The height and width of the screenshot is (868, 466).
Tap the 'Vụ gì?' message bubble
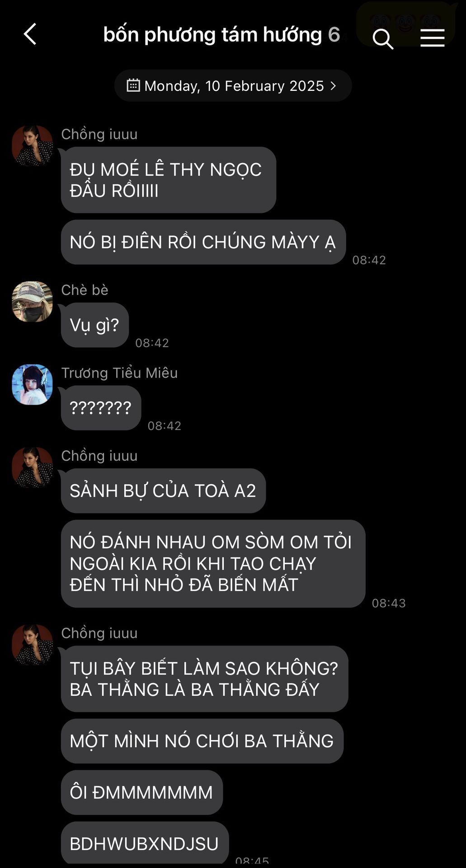pyautogui.click(x=95, y=325)
